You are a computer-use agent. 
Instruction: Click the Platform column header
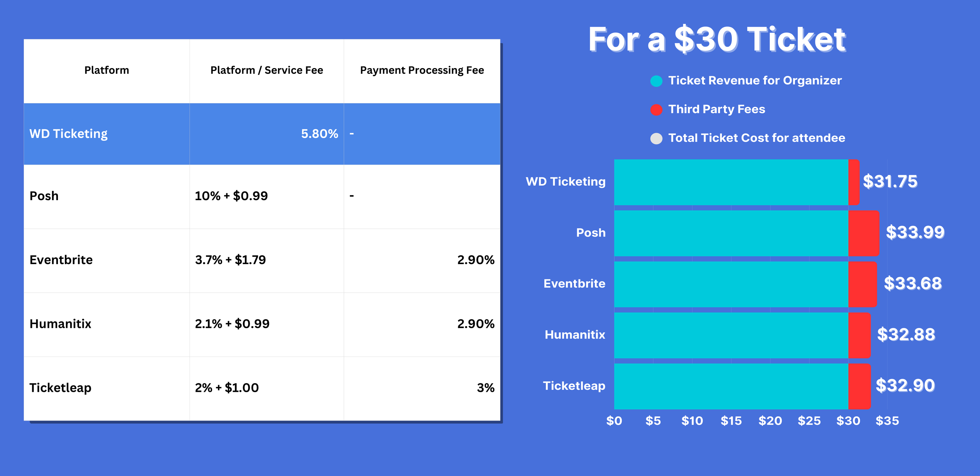pos(106,70)
